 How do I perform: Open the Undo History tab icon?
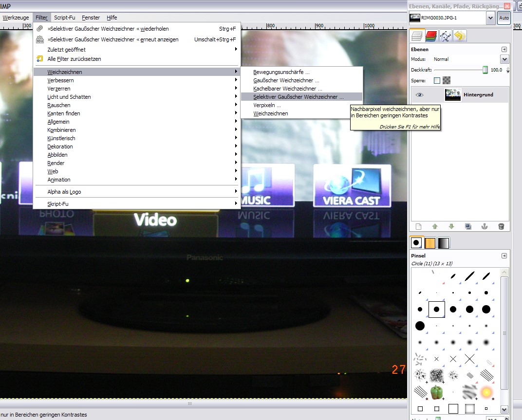459,36
